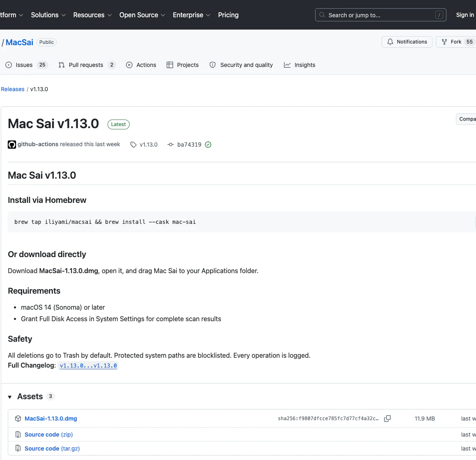Click the Issues count badge 25

coord(42,65)
